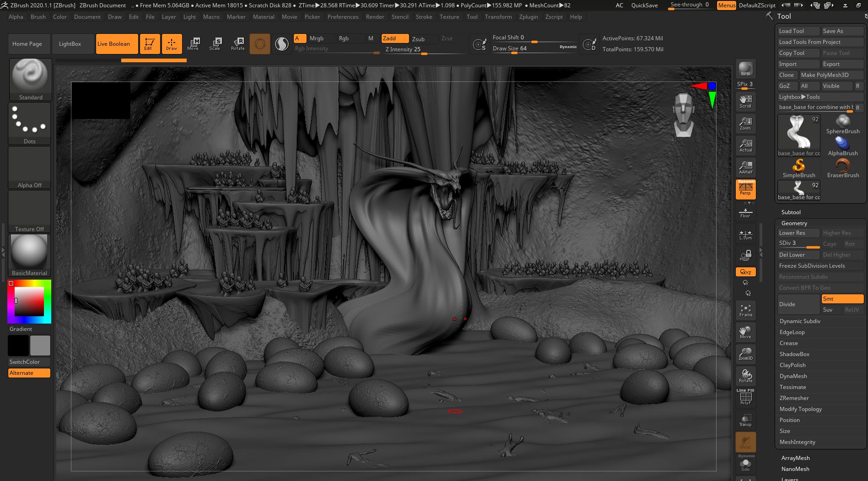Image resolution: width=868 pixels, height=481 pixels.
Task: Select the Scale transform tool
Action: tap(215, 44)
